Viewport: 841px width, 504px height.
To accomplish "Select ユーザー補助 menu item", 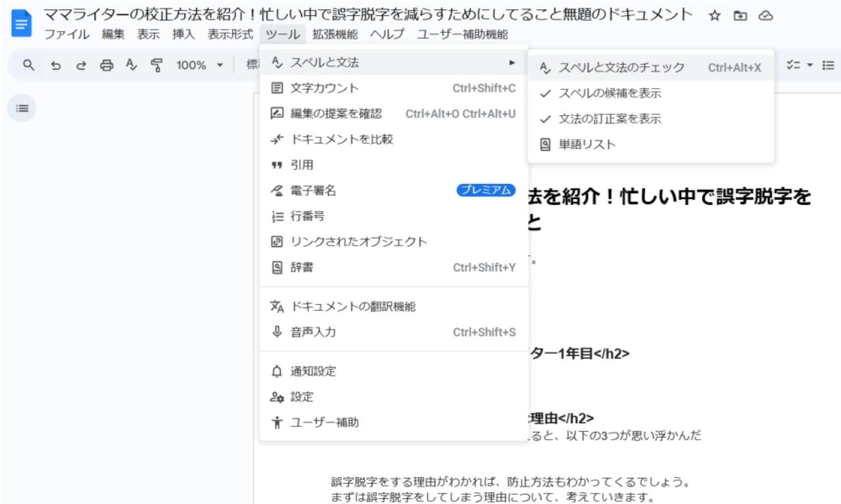I will 394,423.
